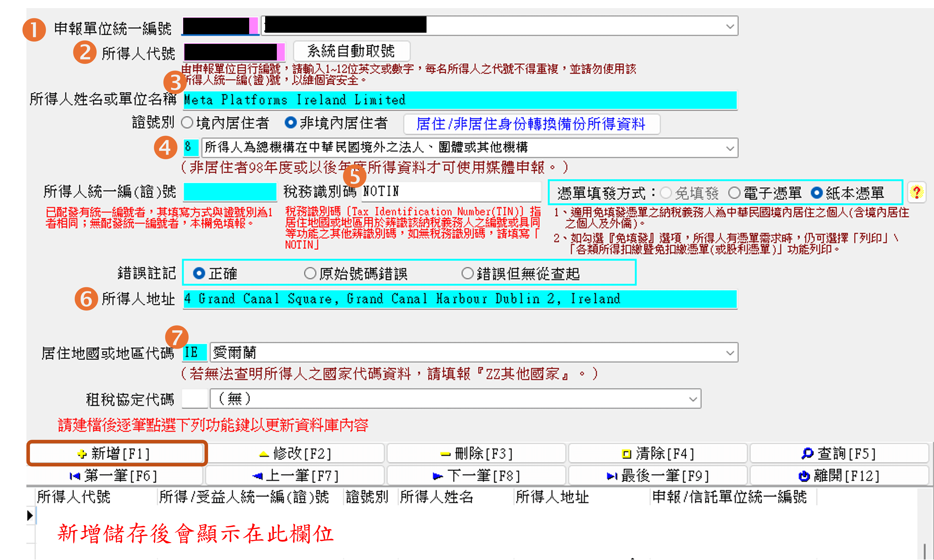Viewport: 934px width, 560px height.
Task: Click the yellow question mark help icon
Action: pyautogui.click(x=916, y=192)
